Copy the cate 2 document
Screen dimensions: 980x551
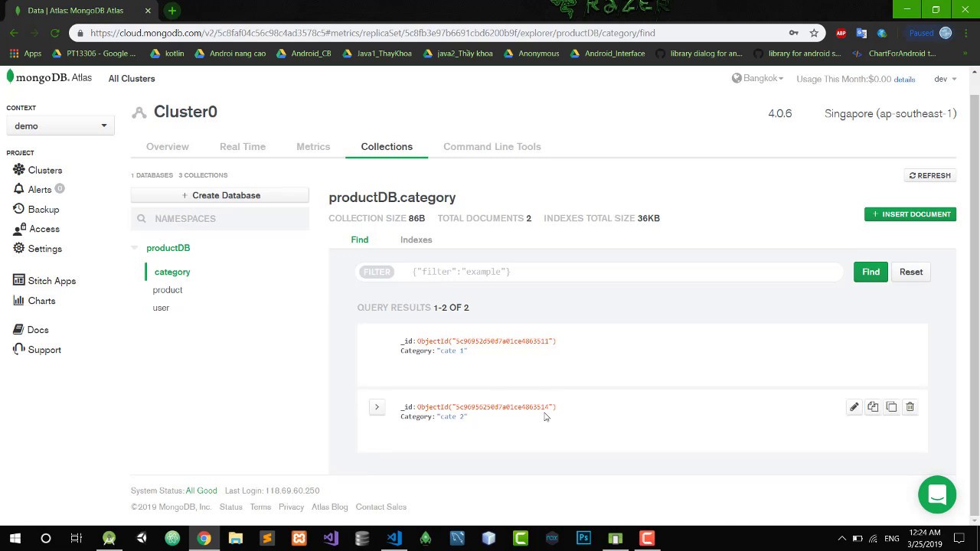coord(873,407)
